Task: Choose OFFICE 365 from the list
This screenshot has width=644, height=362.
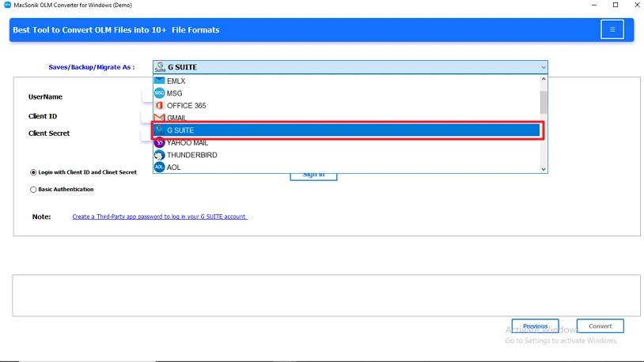Action: tap(347, 105)
